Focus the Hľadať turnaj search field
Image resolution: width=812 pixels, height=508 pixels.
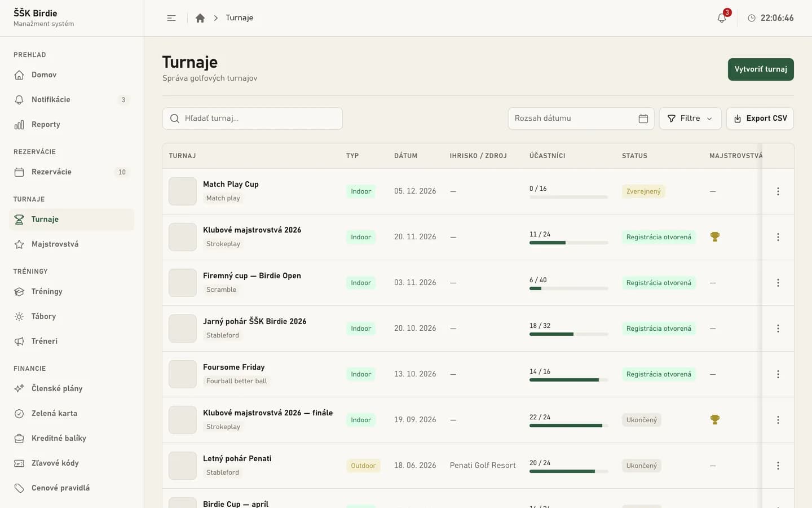253,119
